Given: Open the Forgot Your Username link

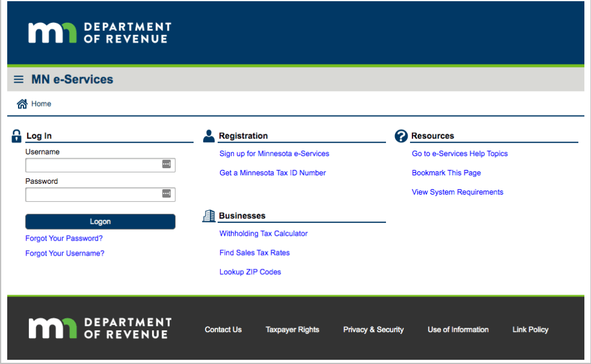Looking at the screenshot, I should pyautogui.click(x=65, y=253).
